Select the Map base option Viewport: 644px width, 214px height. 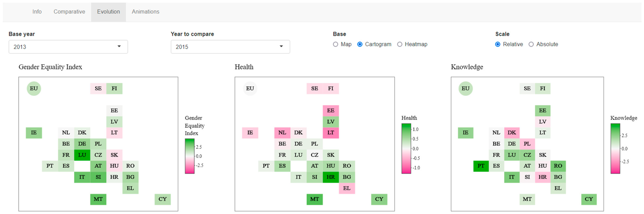pyautogui.click(x=336, y=44)
